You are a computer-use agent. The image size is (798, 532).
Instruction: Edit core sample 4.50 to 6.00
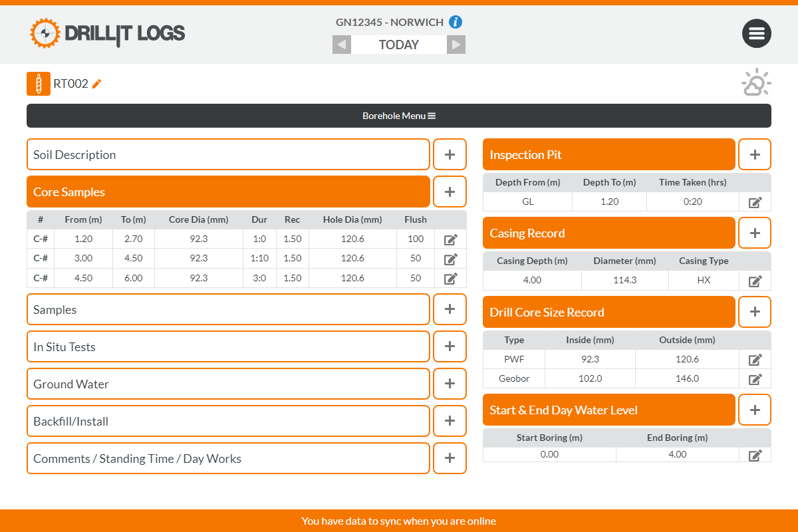[450, 279]
